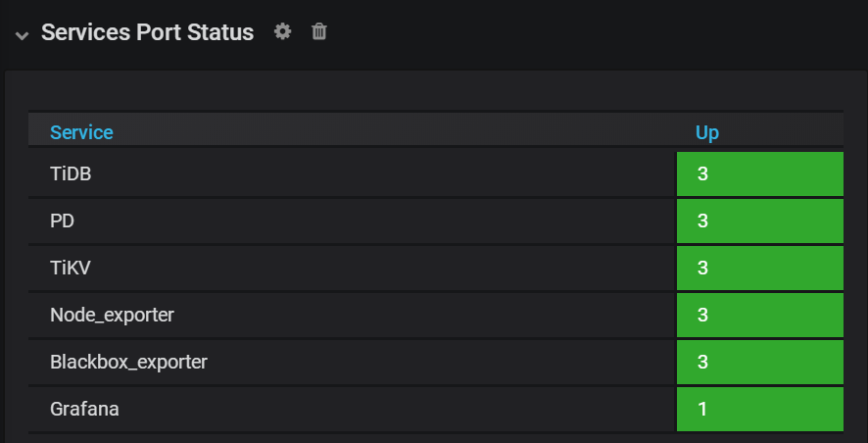The width and height of the screenshot is (868, 443).
Task: Click the green Up value for TiKV
Action: click(759, 269)
